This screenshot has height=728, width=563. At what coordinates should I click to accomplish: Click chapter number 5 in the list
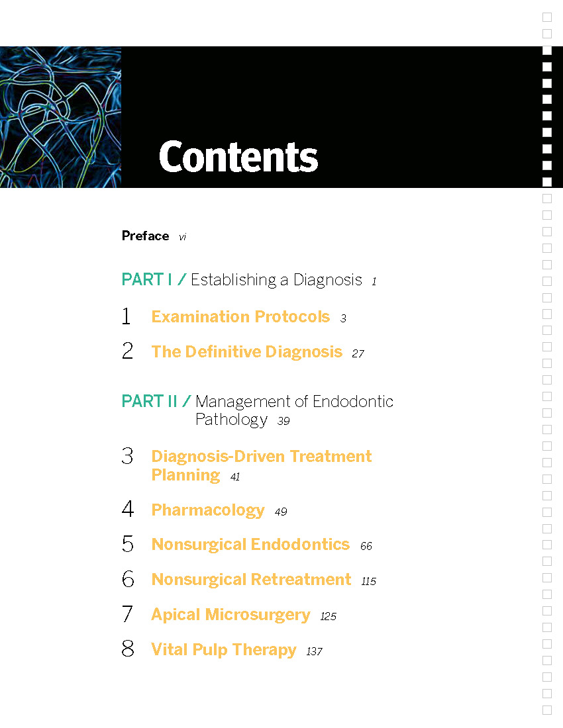128,543
